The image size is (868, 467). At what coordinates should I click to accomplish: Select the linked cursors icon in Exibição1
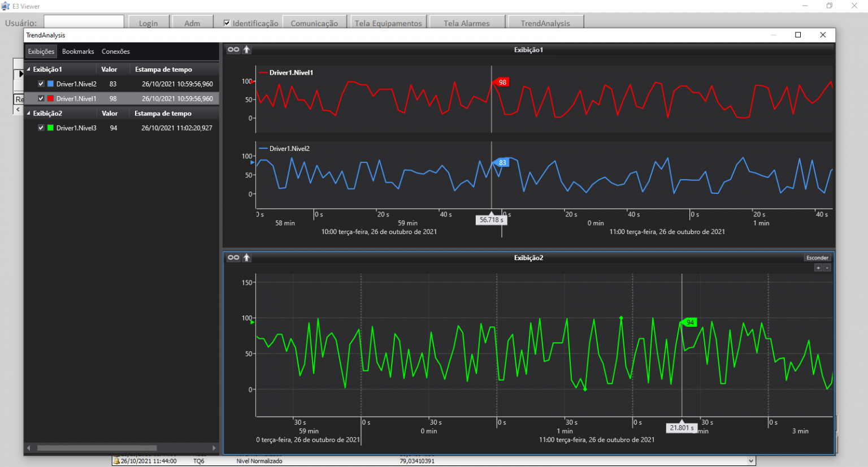pos(233,49)
